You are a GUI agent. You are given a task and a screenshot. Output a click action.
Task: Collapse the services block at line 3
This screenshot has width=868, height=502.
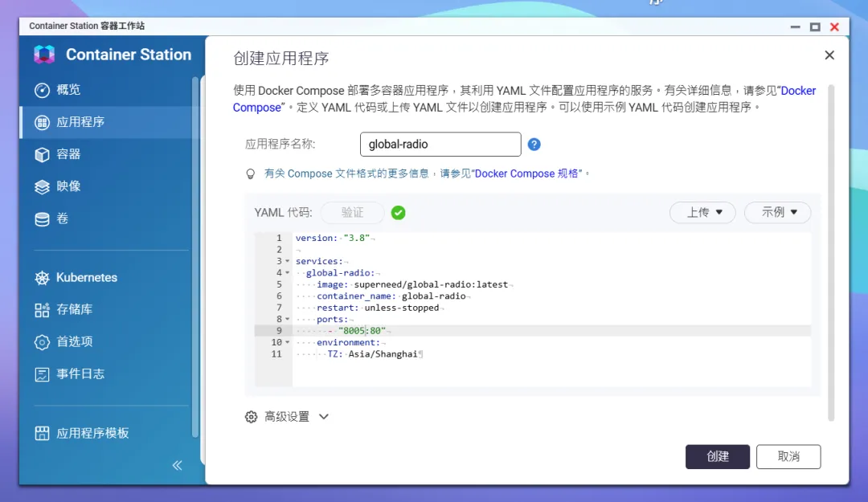[287, 261]
